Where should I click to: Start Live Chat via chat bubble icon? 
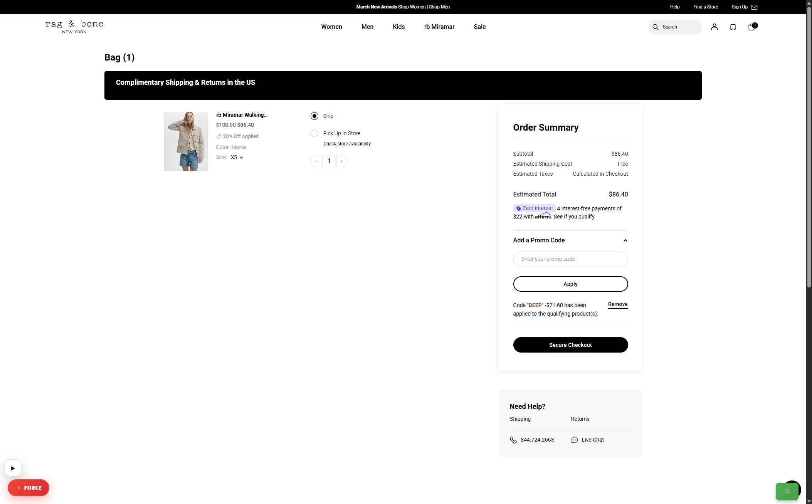[574, 440]
